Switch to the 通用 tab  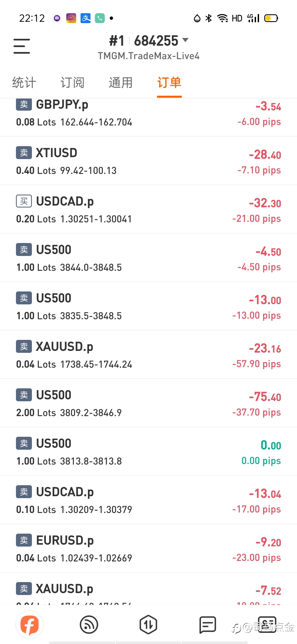point(121,83)
